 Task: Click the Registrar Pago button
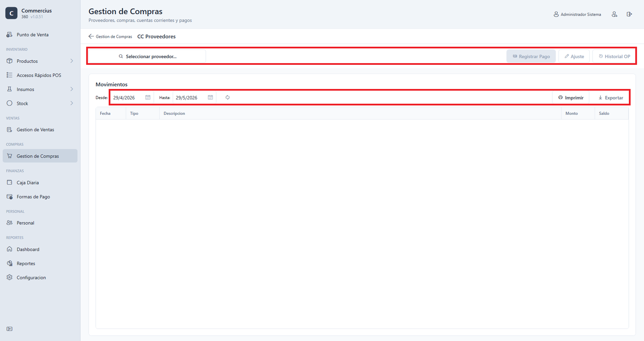point(531,56)
